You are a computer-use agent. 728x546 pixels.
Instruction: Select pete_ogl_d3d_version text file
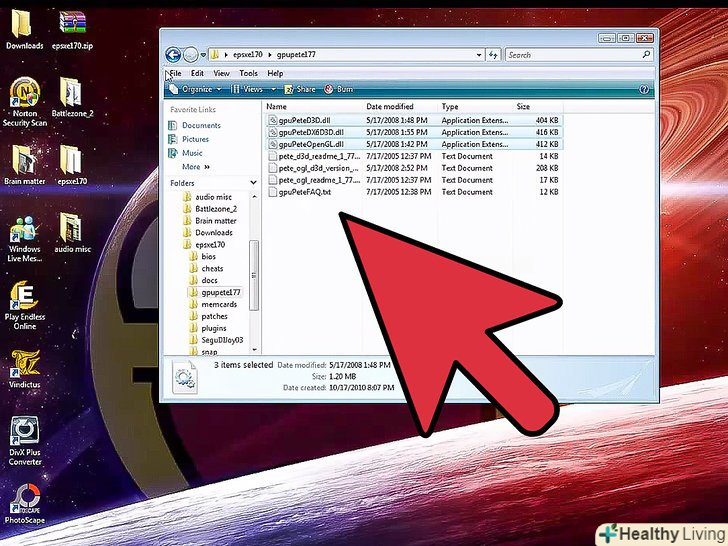(x=414, y=168)
